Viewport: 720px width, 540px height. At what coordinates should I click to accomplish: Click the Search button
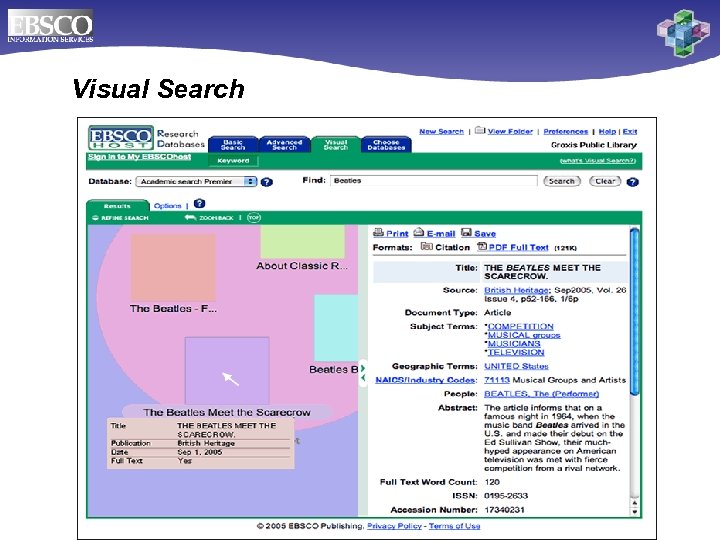pos(562,181)
